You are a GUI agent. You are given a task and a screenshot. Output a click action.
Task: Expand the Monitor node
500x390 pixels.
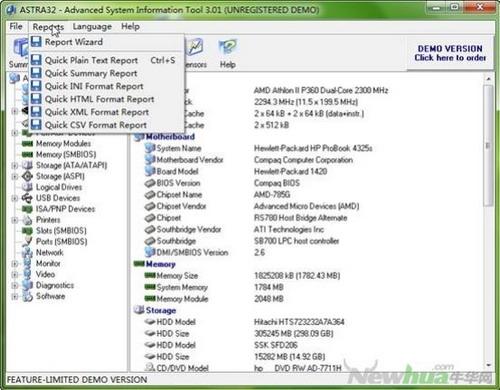click(x=14, y=264)
